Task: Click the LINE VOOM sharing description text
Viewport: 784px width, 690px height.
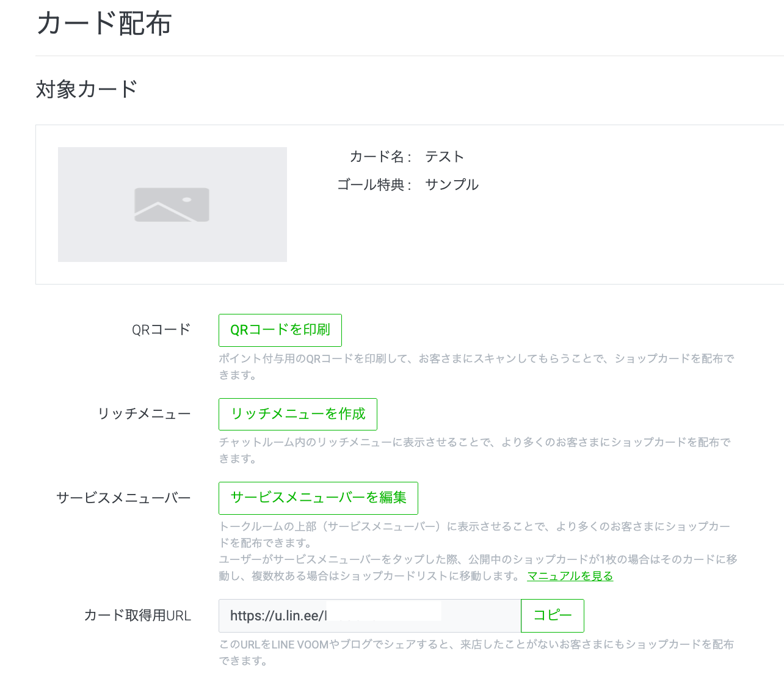Action: (x=476, y=645)
